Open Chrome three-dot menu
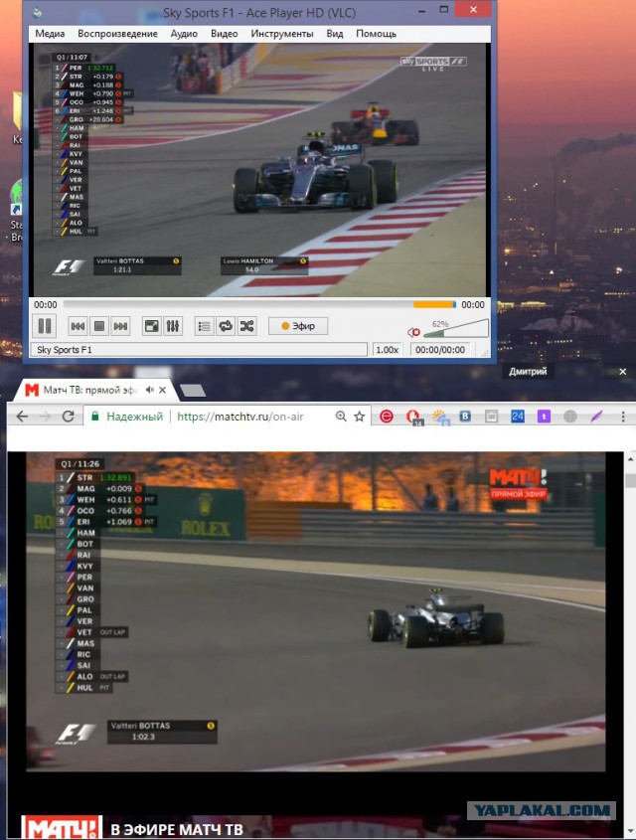 click(623, 417)
